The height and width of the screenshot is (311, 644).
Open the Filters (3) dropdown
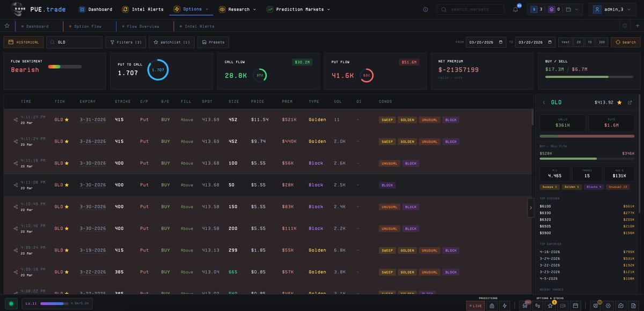126,42
